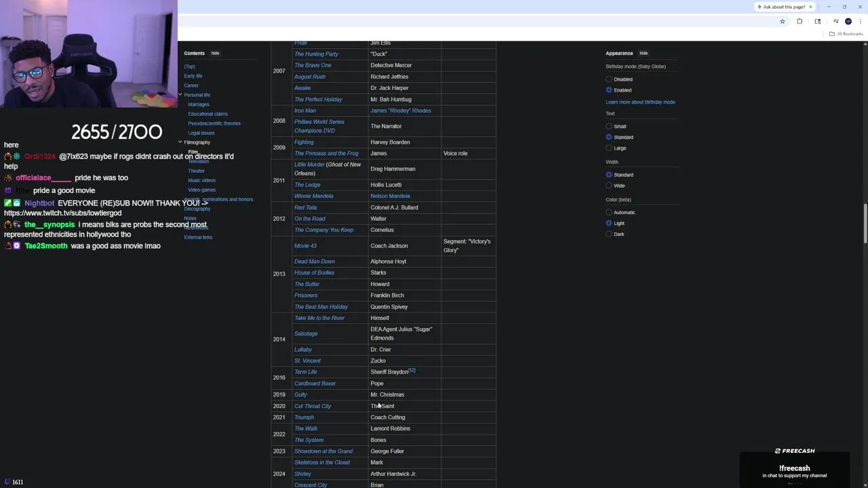Open citation [52] next to Sheriff Braydon

tap(412, 371)
